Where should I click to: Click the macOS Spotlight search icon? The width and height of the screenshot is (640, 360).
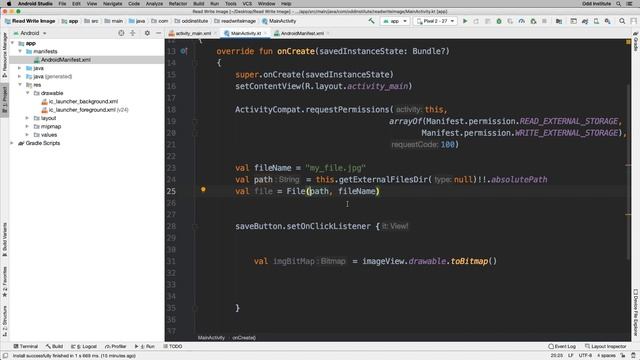pos(619,3)
